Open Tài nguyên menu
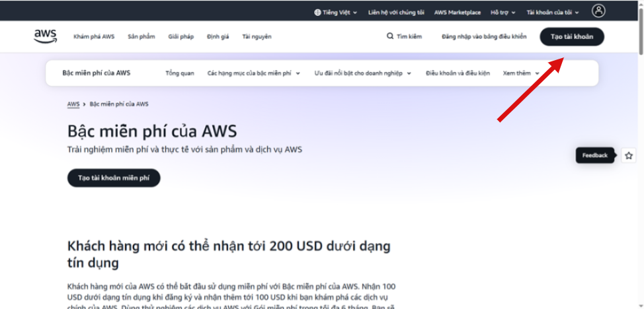This screenshot has width=644, height=309. 257,36
